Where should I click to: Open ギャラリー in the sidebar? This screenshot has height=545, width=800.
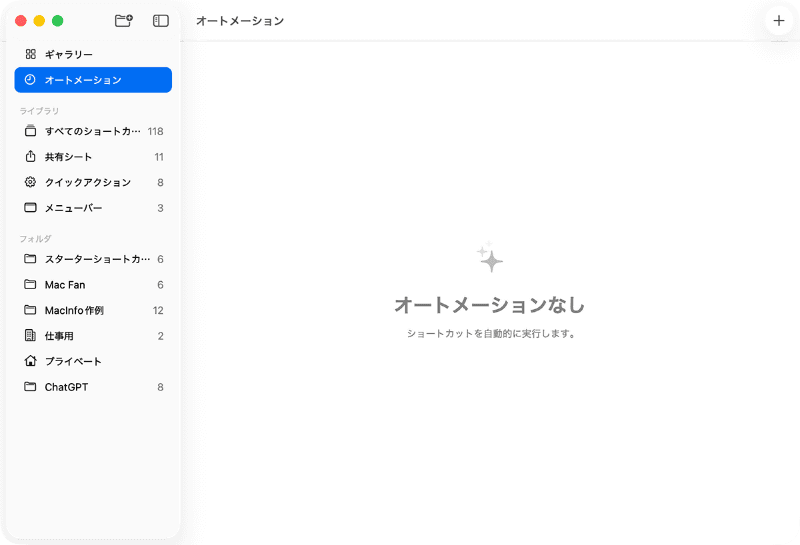click(x=69, y=54)
